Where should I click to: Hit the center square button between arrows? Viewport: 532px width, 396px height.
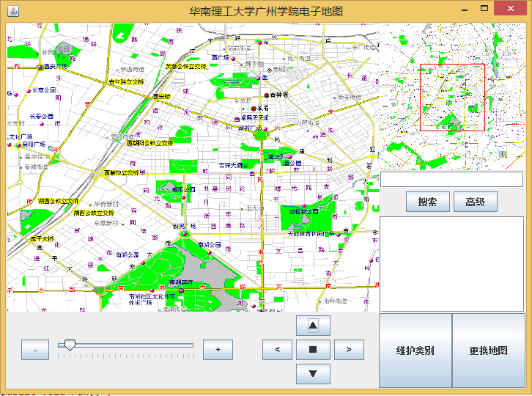[x=313, y=350]
